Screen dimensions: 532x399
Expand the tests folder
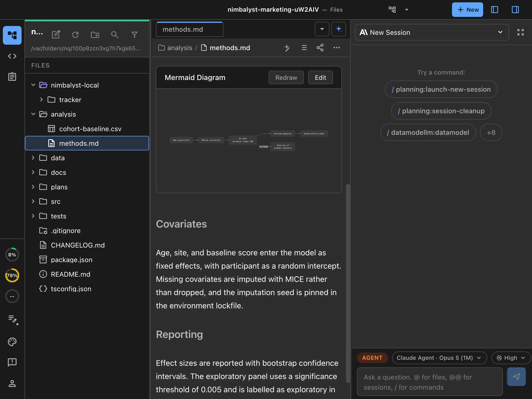(33, 216)
